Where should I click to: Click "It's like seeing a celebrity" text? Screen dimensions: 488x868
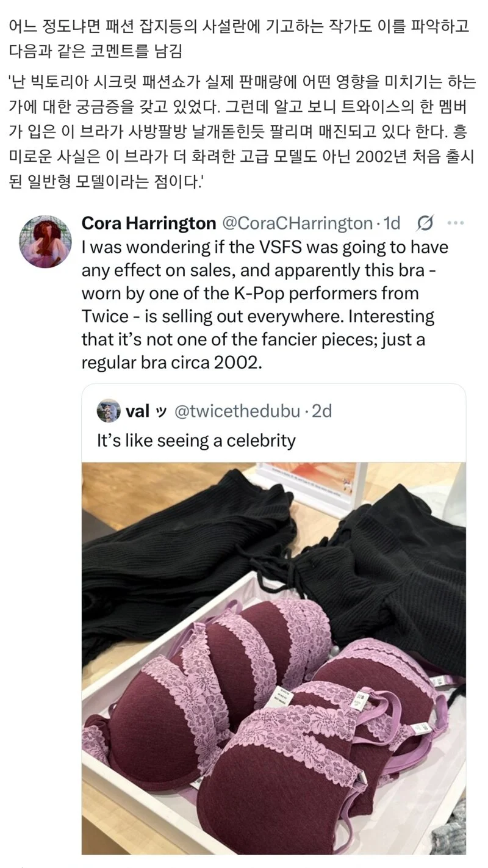point(196,440)
